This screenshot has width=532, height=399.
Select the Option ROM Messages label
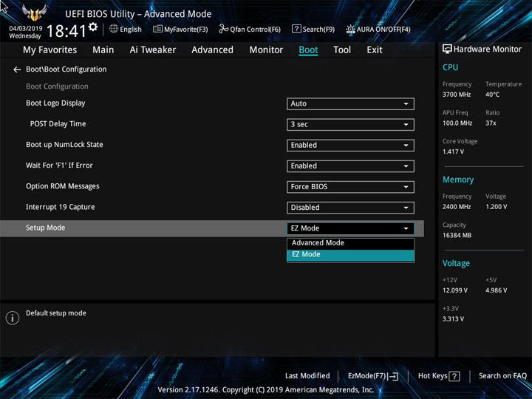click(63, 186)
